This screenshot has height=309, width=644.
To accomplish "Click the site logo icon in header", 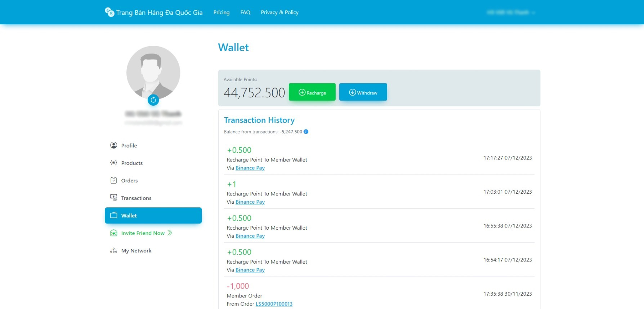I will [109, 12].
